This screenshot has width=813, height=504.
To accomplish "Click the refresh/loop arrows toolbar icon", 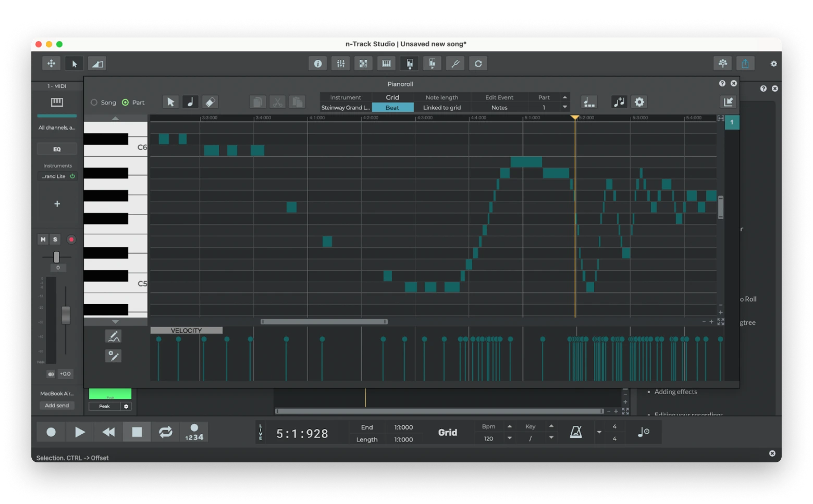I will pos(478,64).
